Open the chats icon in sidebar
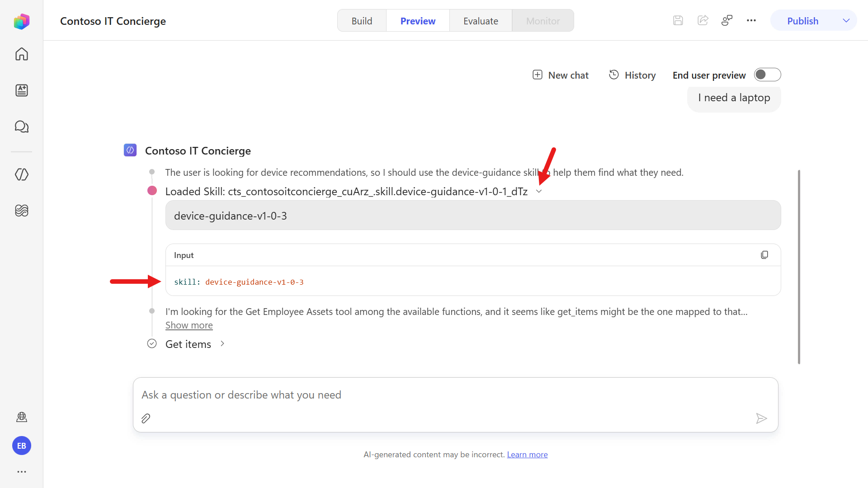 [21, 127]
